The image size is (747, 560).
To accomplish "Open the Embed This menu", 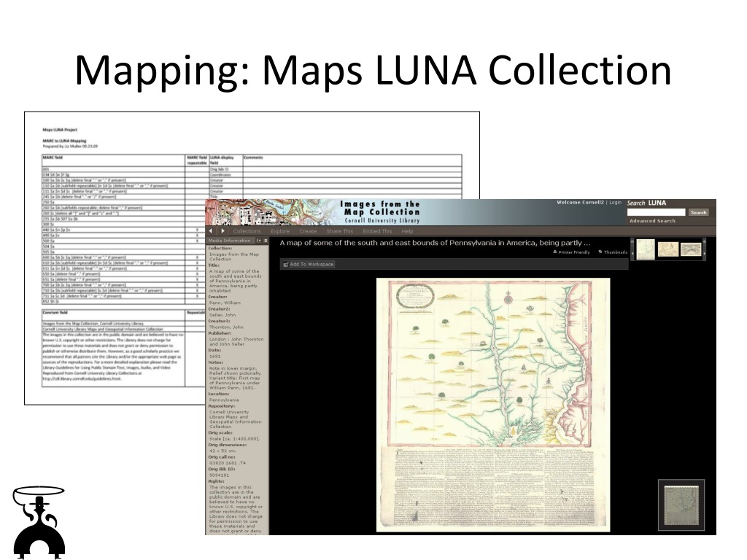I will point(377,231).
